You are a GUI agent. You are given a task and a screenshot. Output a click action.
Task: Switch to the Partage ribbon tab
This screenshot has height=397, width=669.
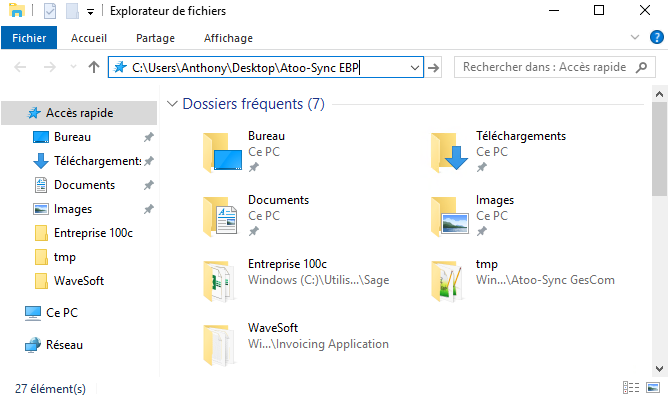[x=155, y=38]
